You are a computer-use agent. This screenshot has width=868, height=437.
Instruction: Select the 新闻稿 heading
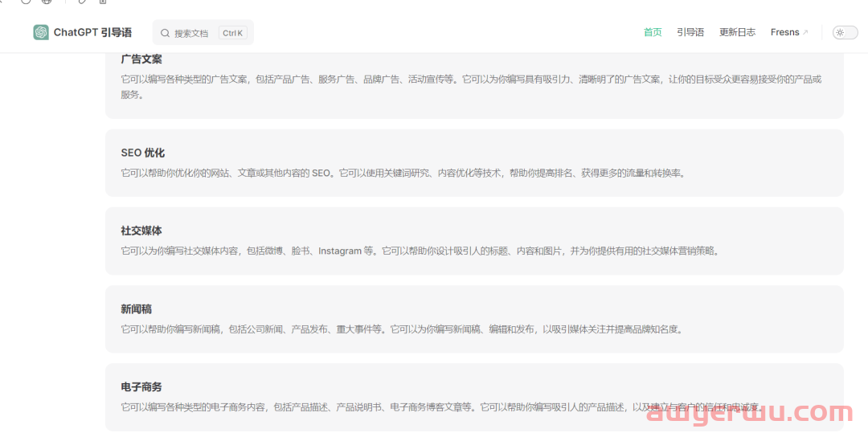(136, 308)
